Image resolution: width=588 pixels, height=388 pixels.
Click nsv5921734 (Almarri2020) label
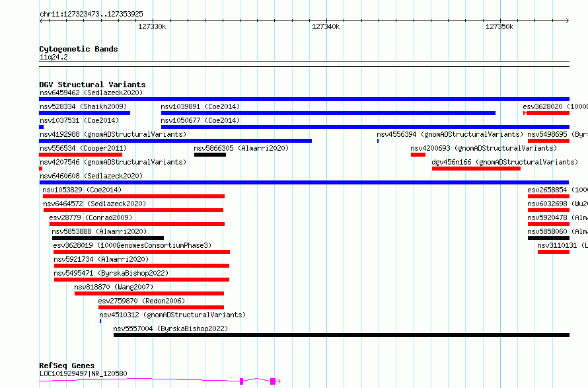101,259
